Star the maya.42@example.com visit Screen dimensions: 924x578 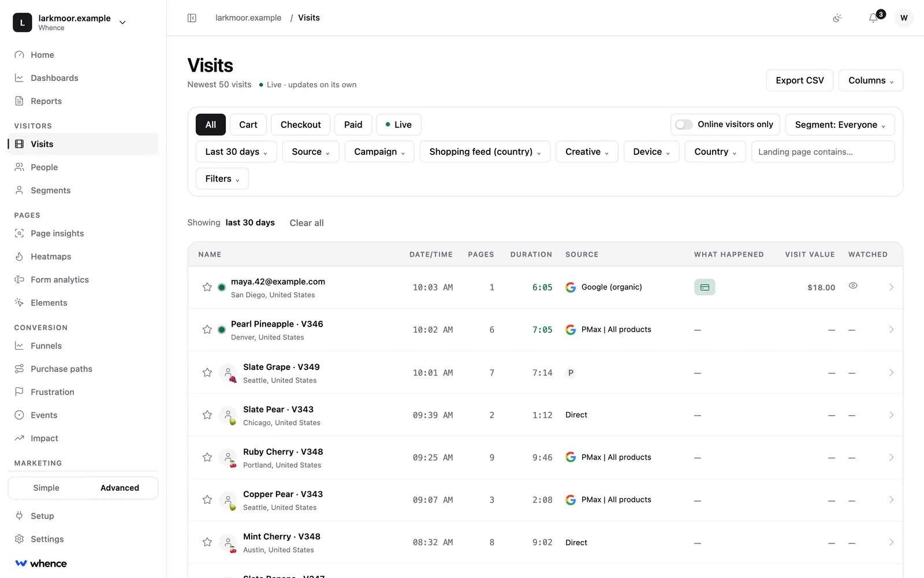[x=207, y=287]
